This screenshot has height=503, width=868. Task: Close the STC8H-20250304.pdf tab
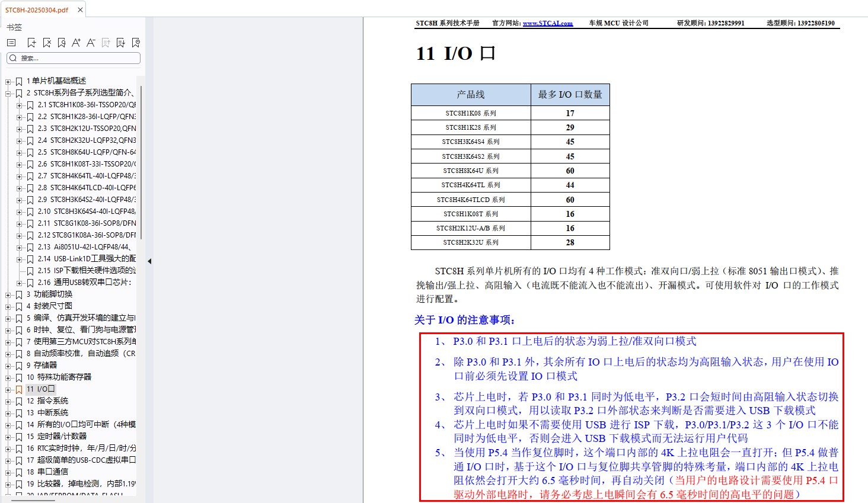[80, 9]
